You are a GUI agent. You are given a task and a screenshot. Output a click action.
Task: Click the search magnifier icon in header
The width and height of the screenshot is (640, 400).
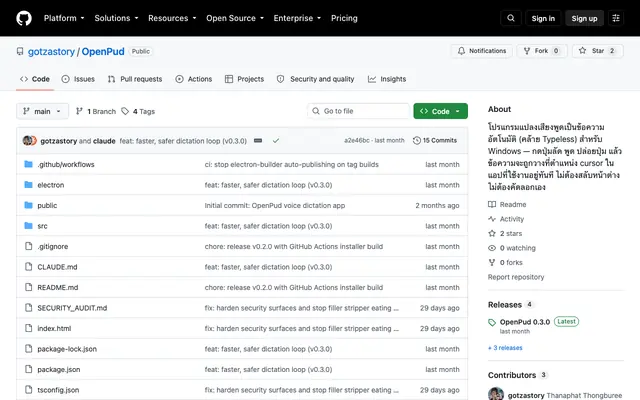click(x=511, y=18)
